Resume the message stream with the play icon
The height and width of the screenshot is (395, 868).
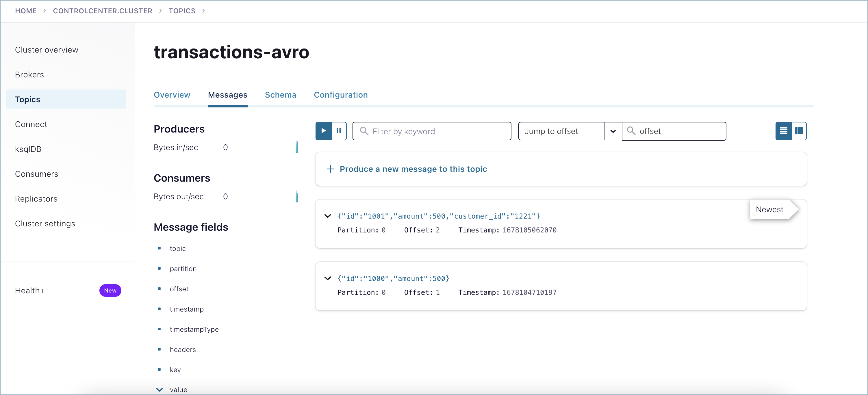click(x=323, y=131)
